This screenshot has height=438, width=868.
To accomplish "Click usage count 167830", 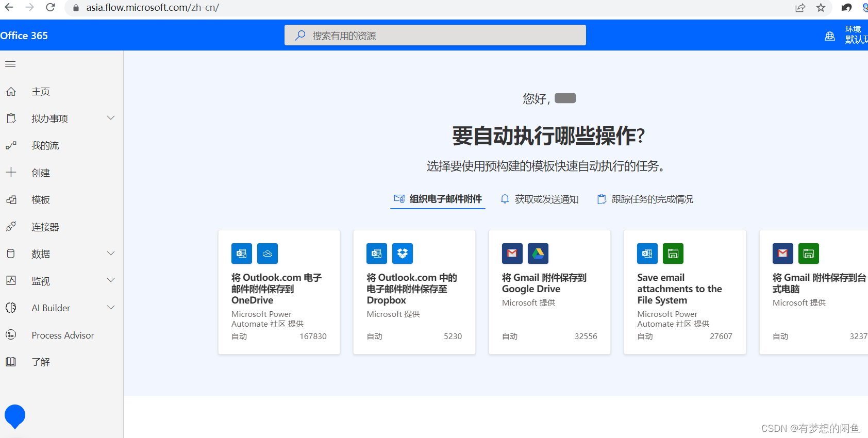I will pyautogui.click(x=313, y=336).
